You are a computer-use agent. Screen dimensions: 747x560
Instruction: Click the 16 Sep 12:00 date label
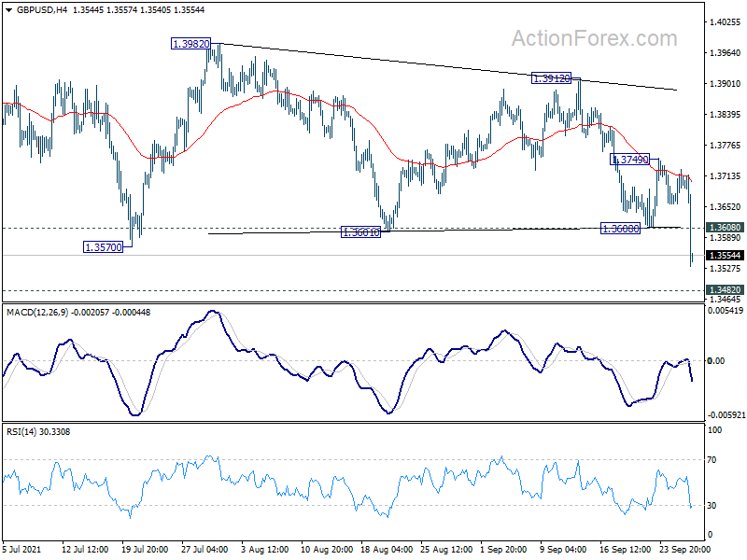[x=625, y=550]
